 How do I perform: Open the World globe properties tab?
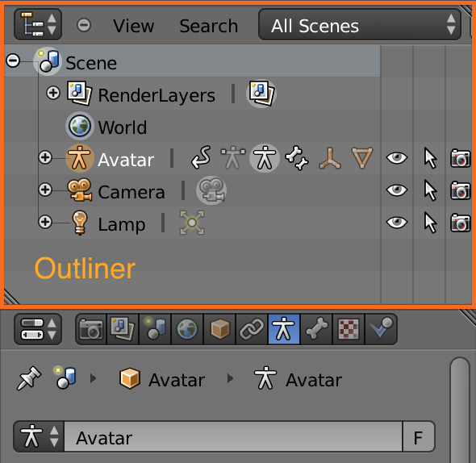(x=187, y=329)
